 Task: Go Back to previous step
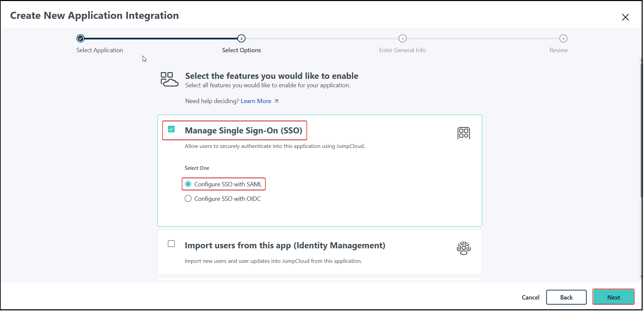click(566, 297)
